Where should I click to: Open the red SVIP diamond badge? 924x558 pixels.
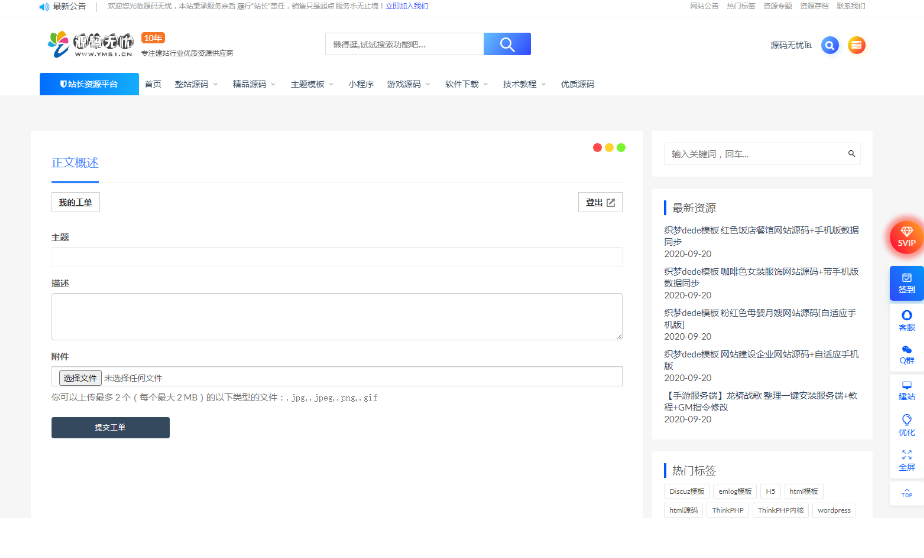(x=906, y=237)
